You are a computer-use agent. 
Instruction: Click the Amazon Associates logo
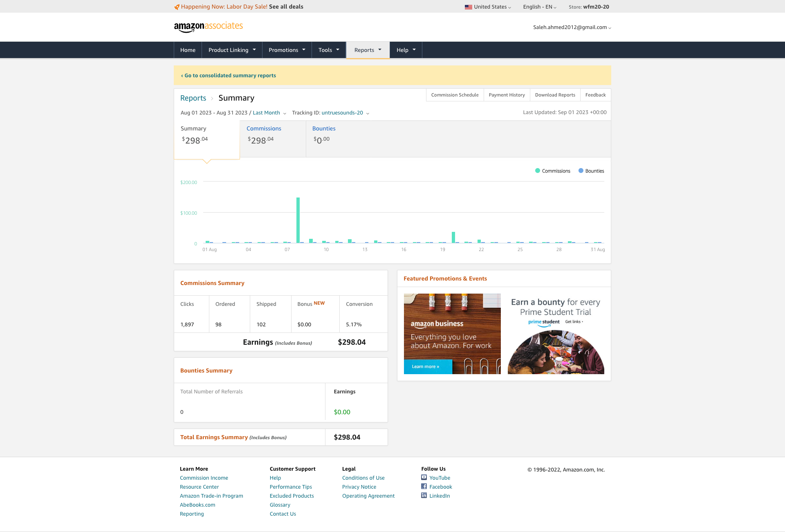[x=208, y=27]
